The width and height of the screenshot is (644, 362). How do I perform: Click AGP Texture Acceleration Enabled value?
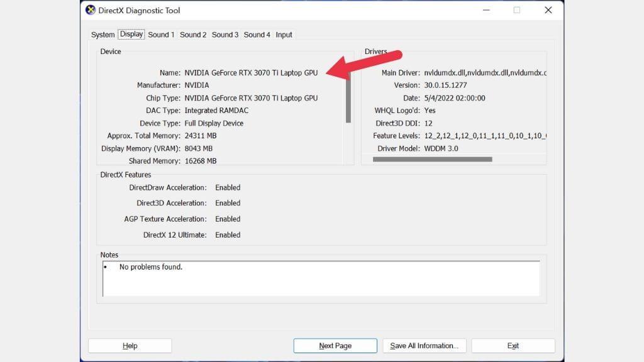pyautogui.click(x=228, y=219)
